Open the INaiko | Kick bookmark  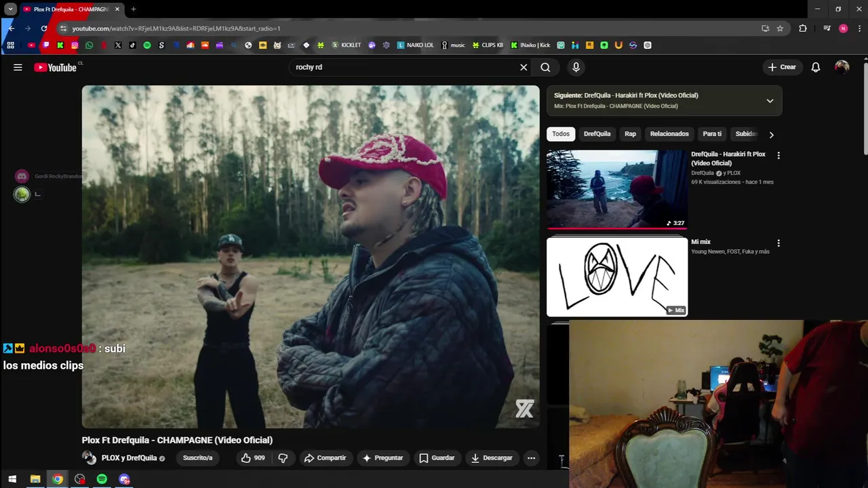coord(530,45)
